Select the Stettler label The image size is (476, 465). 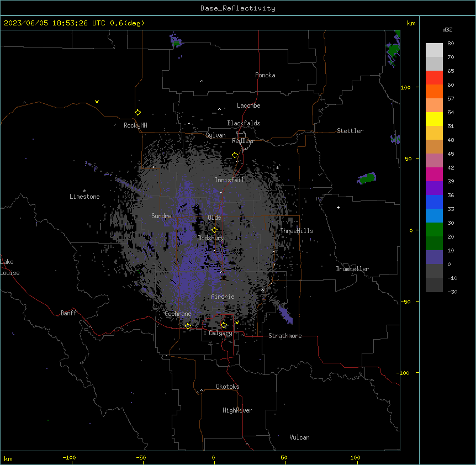(x=350, y=131)
